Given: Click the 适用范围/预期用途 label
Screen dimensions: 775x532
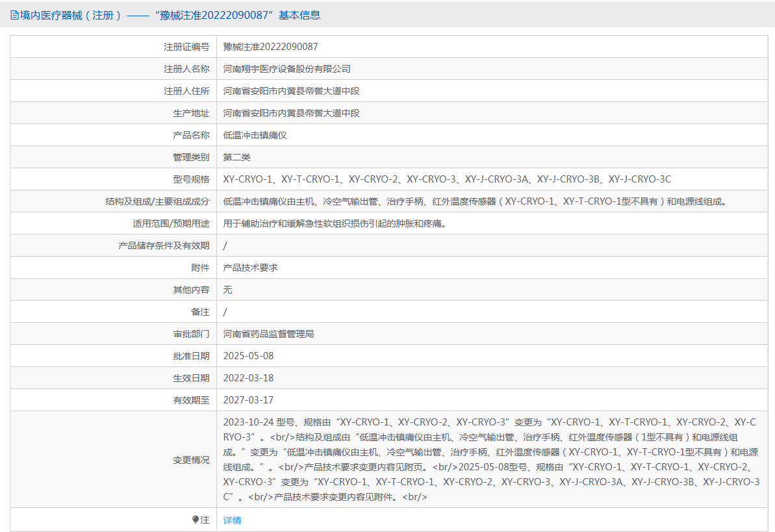Looking at the screenshot, I should point(170,223).
